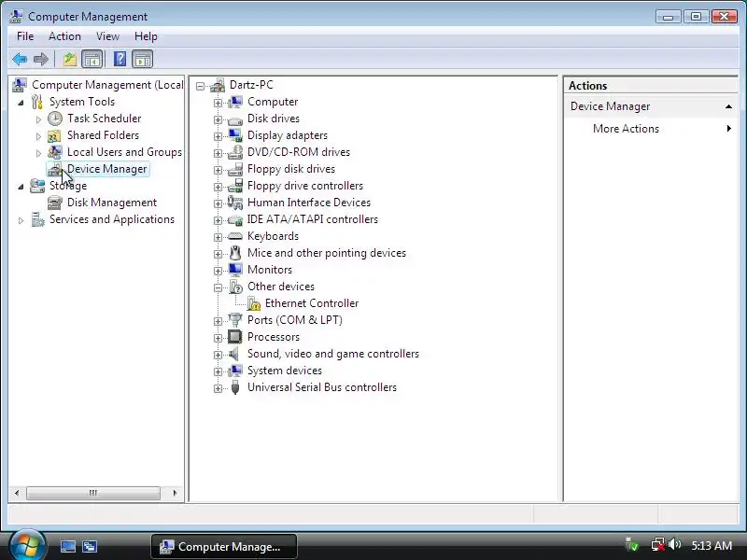The width and height of the screenshot is (747, 560).
Task: Expand Local Users and Groups node arrow
Action: point(38,153)
